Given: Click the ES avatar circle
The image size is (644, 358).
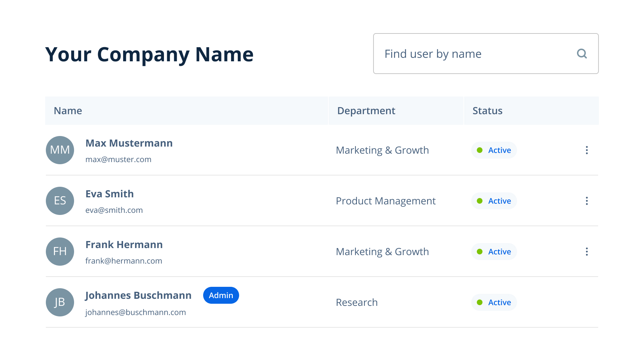Looking at the screenshot, I should tap(60, 201).
